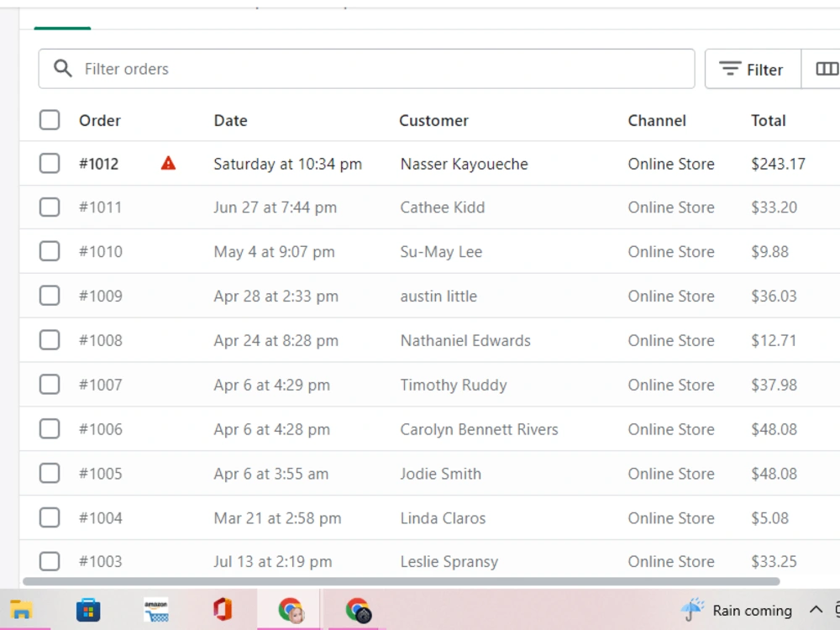Show hidden system tray icons
Image resolution: width=840 pixels, height=630 pixels.
click(816, 610)
